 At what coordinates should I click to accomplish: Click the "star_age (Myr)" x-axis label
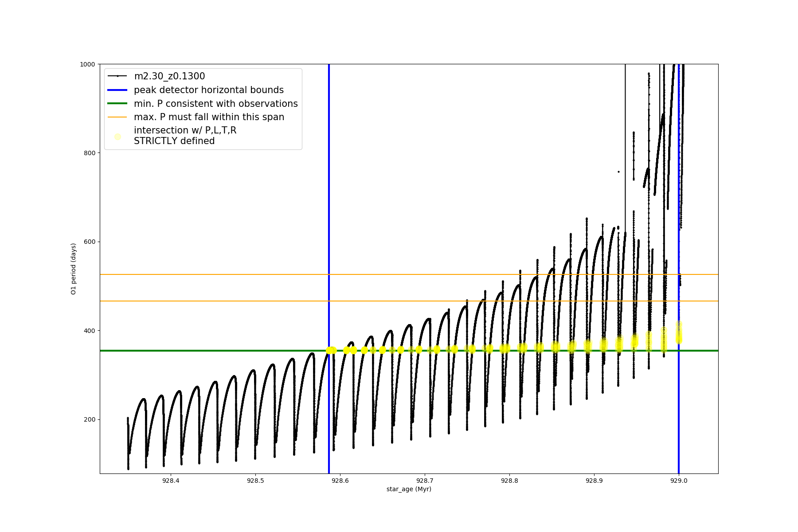(409, 489)
